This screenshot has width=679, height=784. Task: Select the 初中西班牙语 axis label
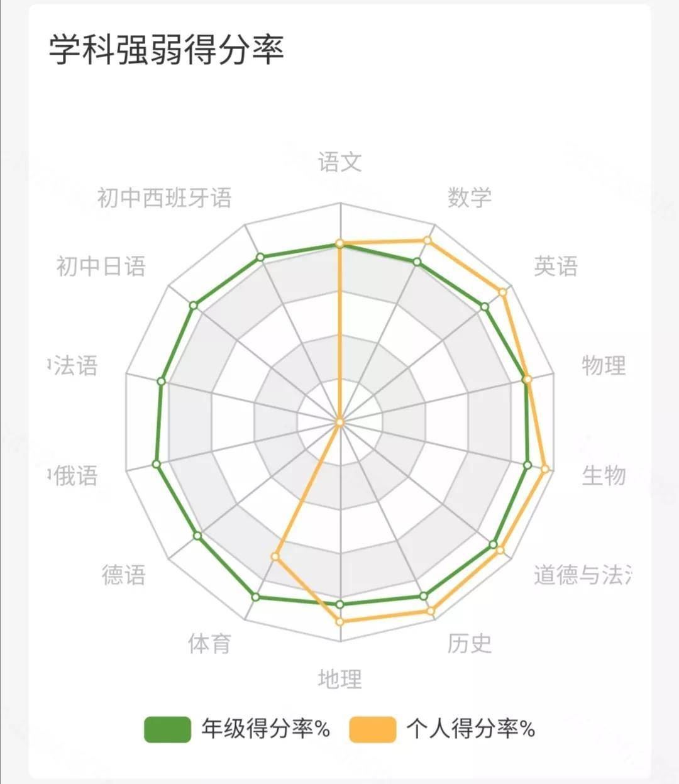click(165, 197)
